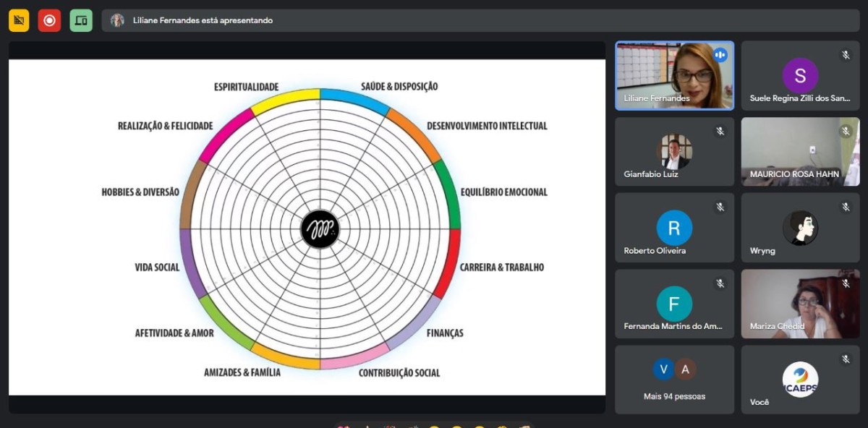This screenshot has height=428, width=868.
Task: Click the muted mic icon on Wryng's tile
Action: 846,207
